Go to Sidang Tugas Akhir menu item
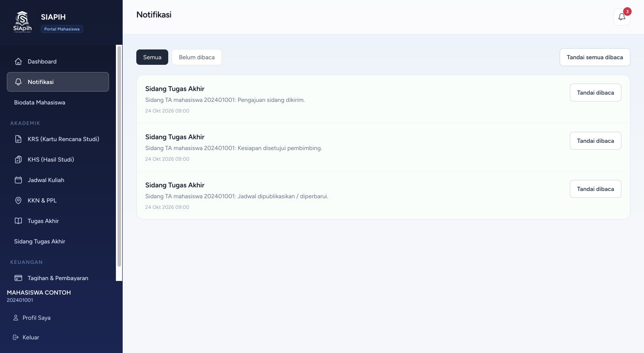Viewport: 644px width, 353px height. tap(58, 241)
